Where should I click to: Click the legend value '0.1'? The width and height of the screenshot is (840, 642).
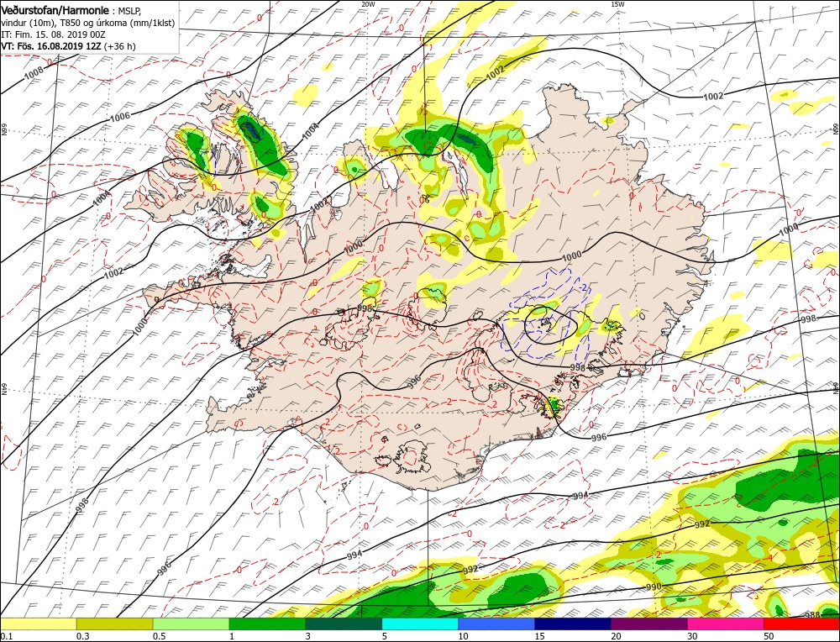(5, 636)
